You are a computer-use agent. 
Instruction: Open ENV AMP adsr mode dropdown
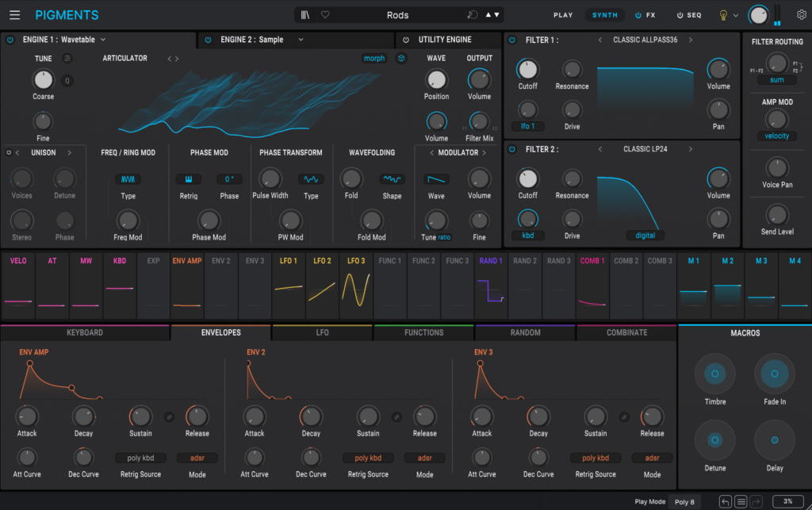coord(197,458)
